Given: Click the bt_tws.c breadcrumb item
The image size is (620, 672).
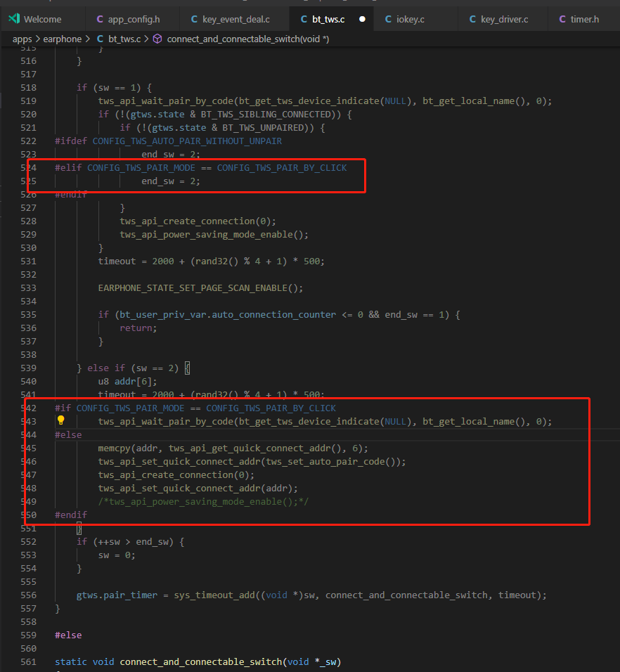Looking at the screenshot, I should tap(124, 39).
